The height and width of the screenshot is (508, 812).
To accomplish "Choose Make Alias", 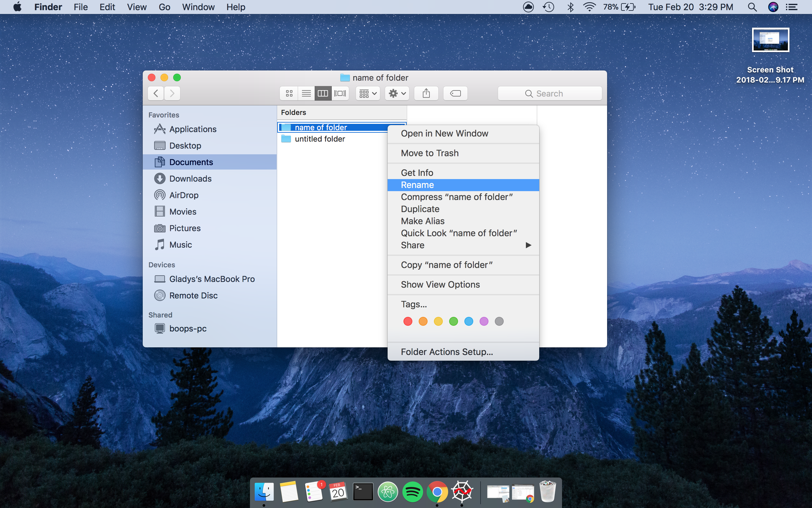I will [x=463, y=221].
